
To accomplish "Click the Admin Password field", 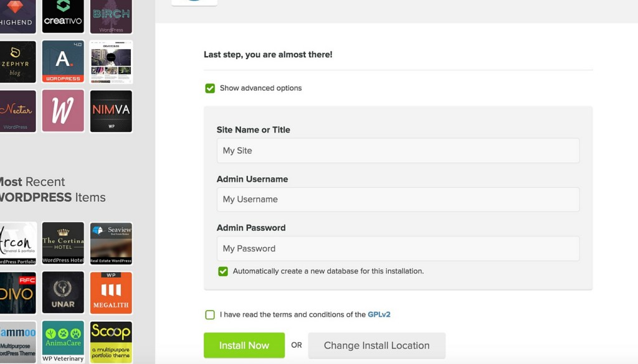I will click(x=397, y=248).
